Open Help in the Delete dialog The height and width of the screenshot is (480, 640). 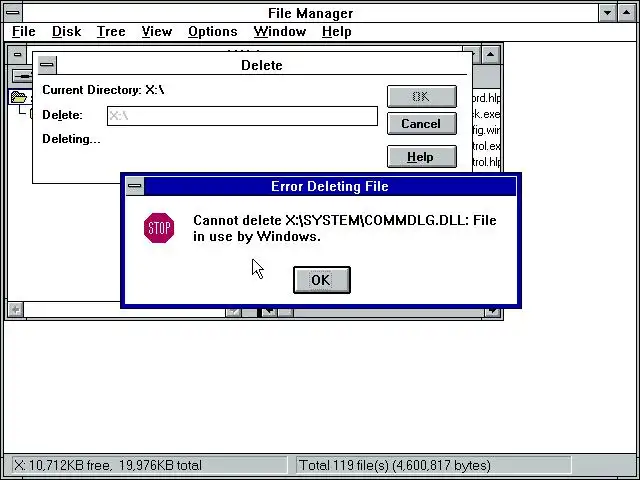(421, 157)
